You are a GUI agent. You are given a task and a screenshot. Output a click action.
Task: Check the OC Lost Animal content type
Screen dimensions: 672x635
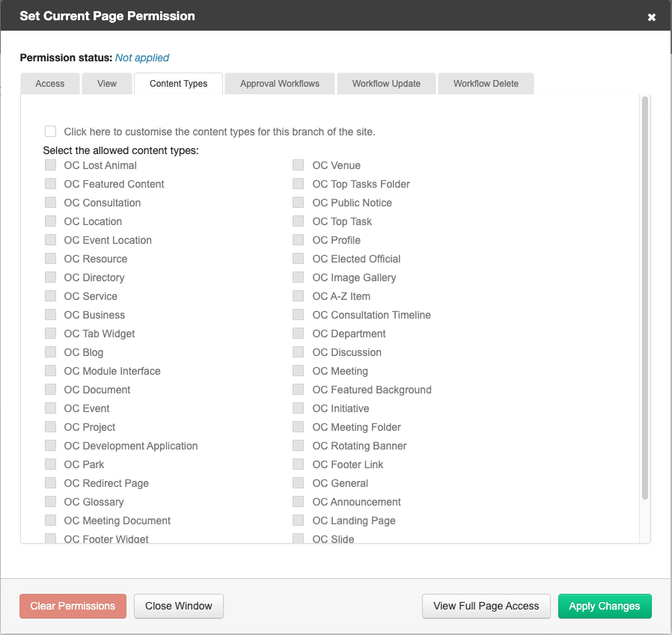point(50,165)
